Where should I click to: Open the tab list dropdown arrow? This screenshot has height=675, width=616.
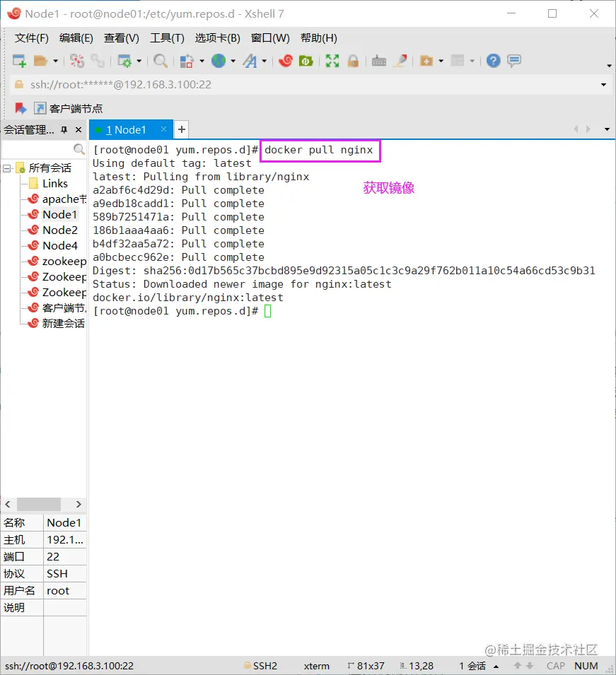tap(607, 129)
